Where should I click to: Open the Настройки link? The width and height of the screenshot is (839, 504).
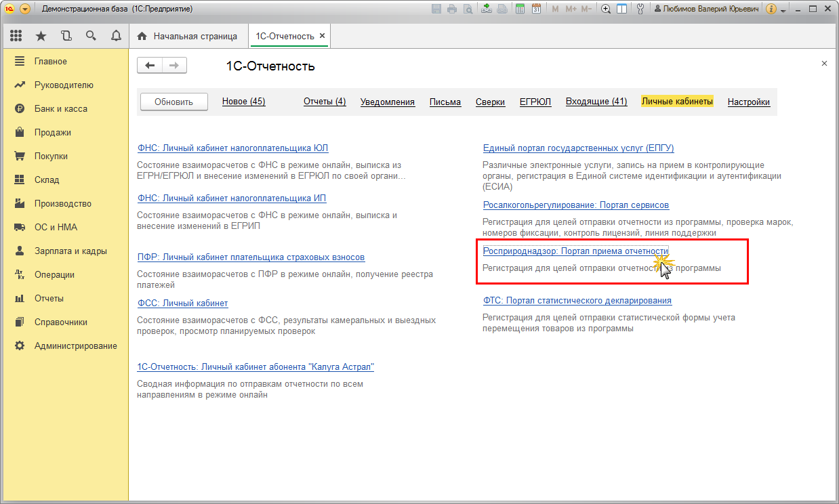[749, 102]
